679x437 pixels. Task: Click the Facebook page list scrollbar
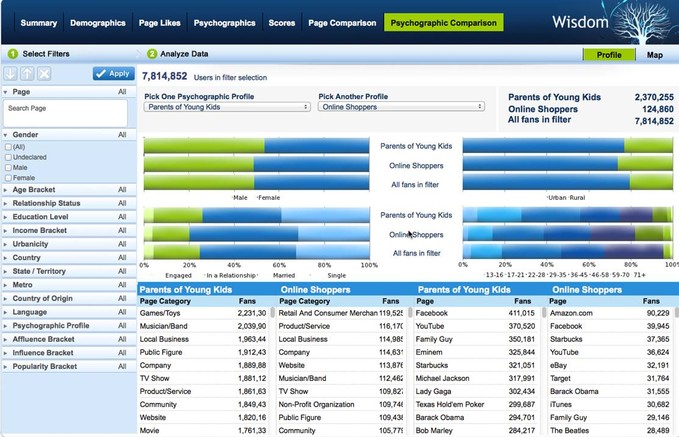544,312
